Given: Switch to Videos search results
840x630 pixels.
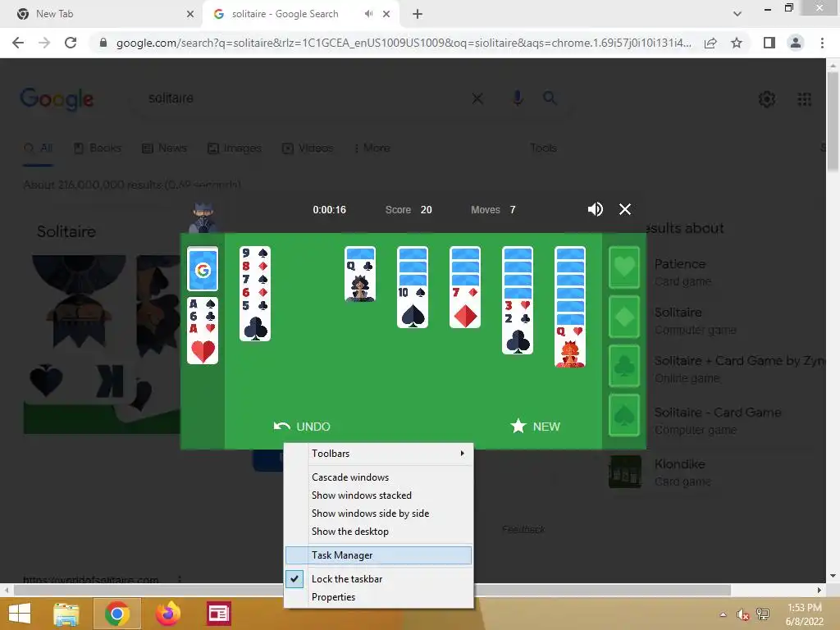Looking at the screenshot, I should point(308,148).
